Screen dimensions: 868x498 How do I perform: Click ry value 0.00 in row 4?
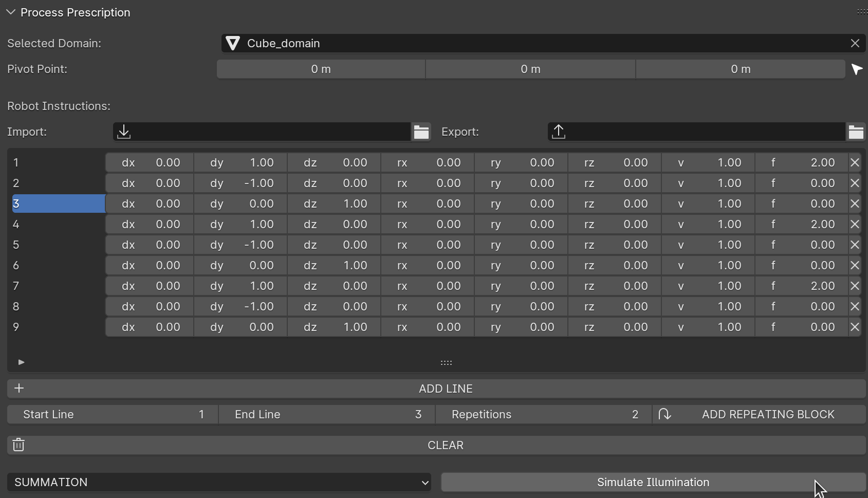pyautogui.click(x=521, y=225)
